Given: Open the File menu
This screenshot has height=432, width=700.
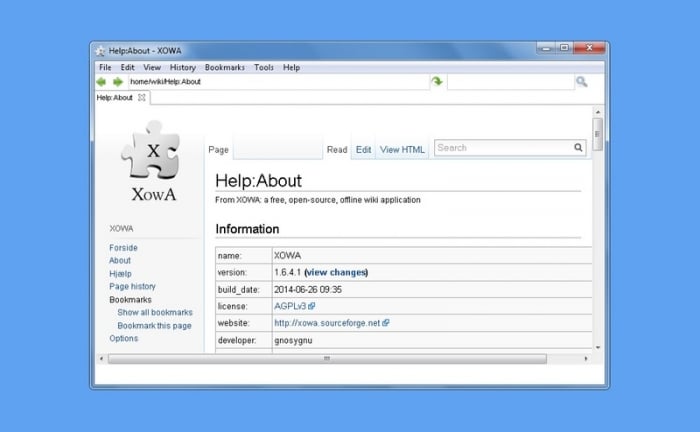Looking at the screenshot, I should 105,67.
